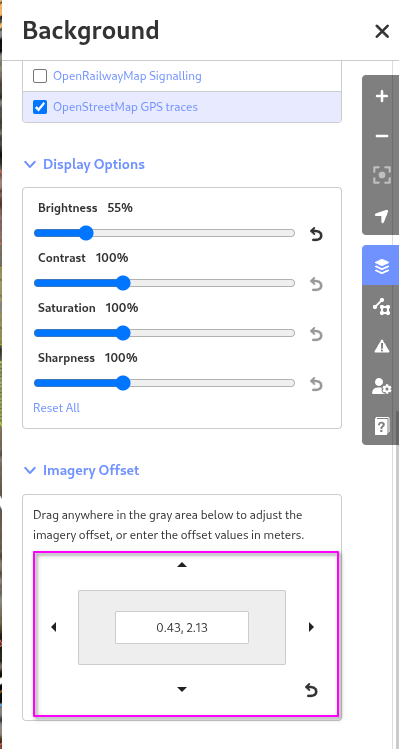Collapse the Display Options section
The image size is (399, 749).
[x=84, y=164]
